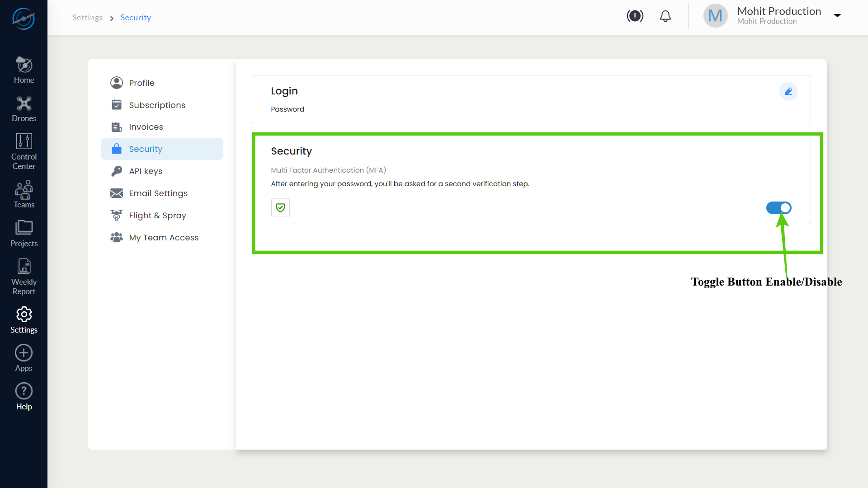Click the notification bell icon

click(x=665, y=16)
